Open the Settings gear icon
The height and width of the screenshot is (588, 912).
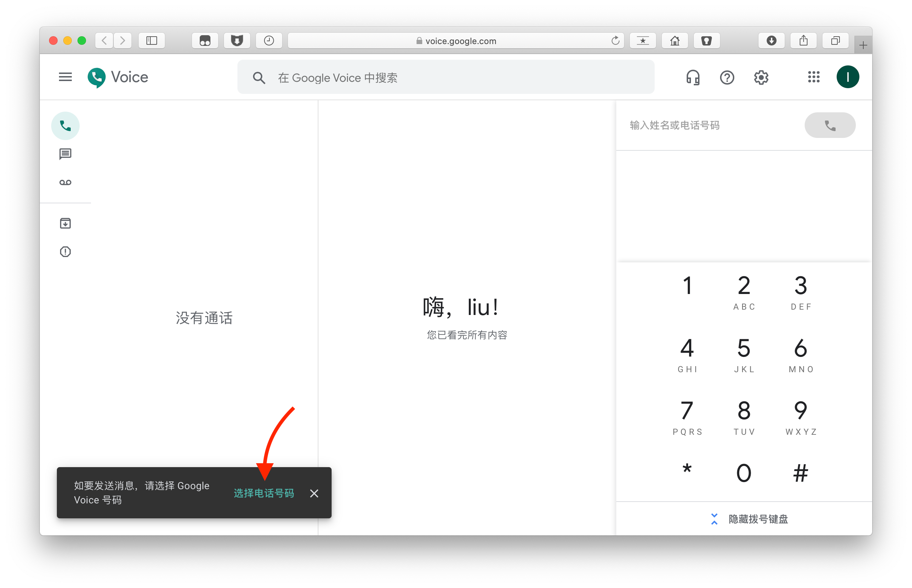[761, 77]
